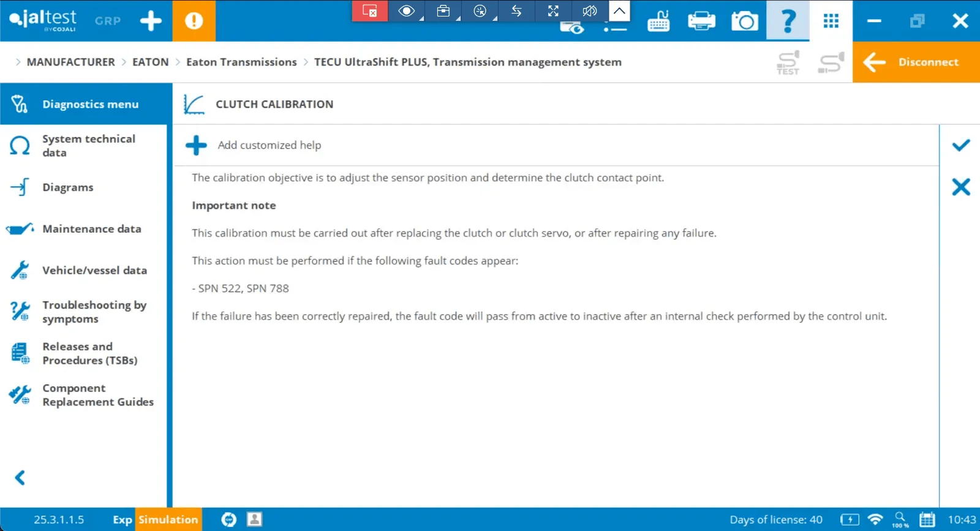
Task: Open the apps grid icon
Action: pyautogui.click(x=831, y=21)
